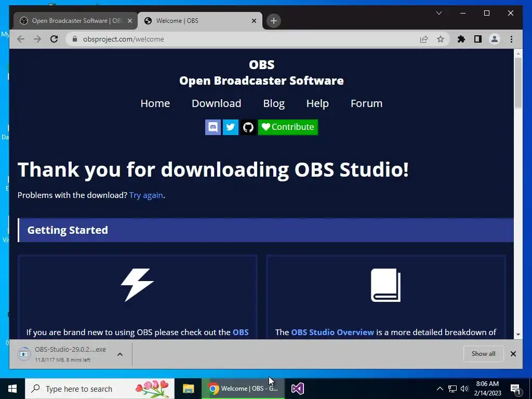Viewport: 532px width, 399px height.
Task: Open the Forum navigation item
Action: pos(366,103)
